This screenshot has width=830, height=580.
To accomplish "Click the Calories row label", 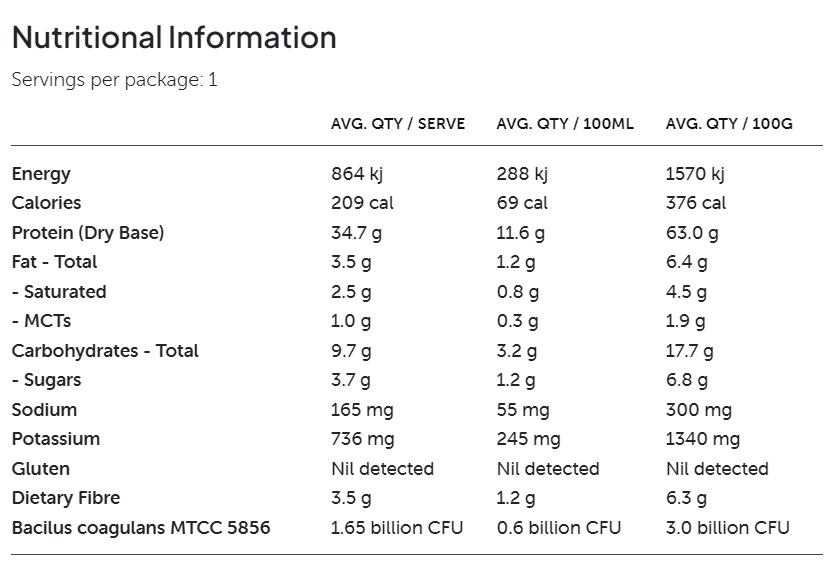I will (46, 203).
